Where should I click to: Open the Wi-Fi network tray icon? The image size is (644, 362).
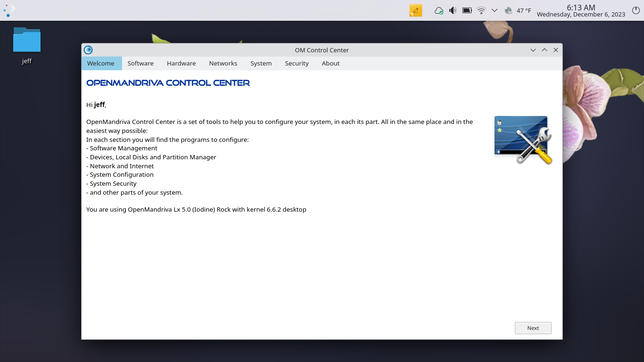tap(481, 10)
